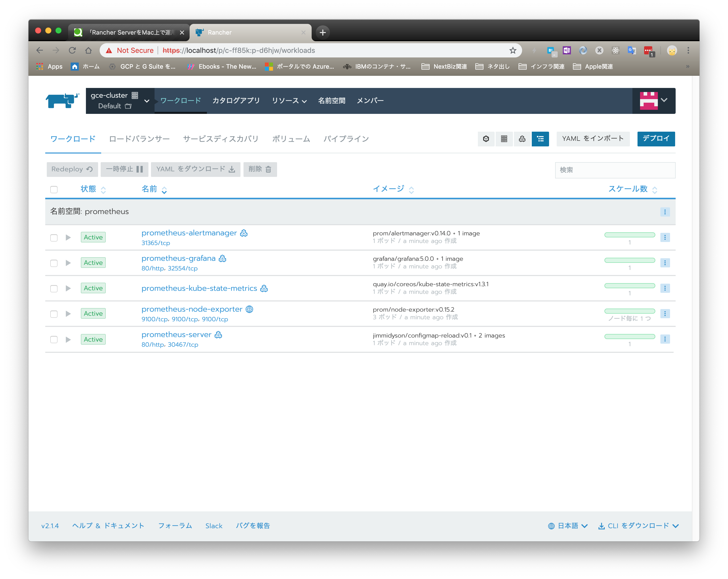Check the prometheus-server row checkbox

[54, 339]
